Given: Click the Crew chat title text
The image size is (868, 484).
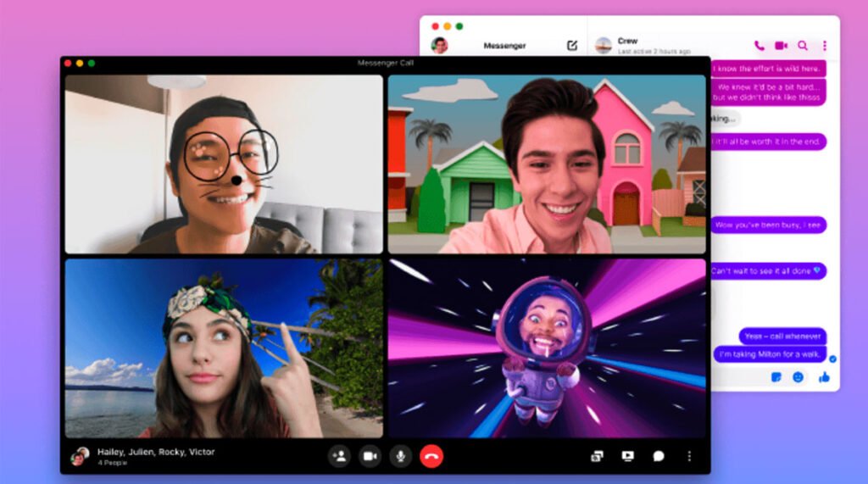Looking at the screenshot, I should (628, 41).
